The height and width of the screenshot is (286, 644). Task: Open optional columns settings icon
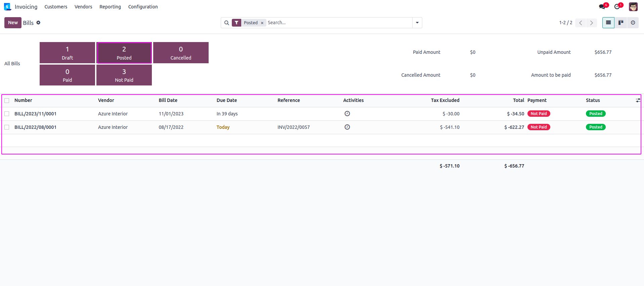pyautogui.click(x=638, y=100)
